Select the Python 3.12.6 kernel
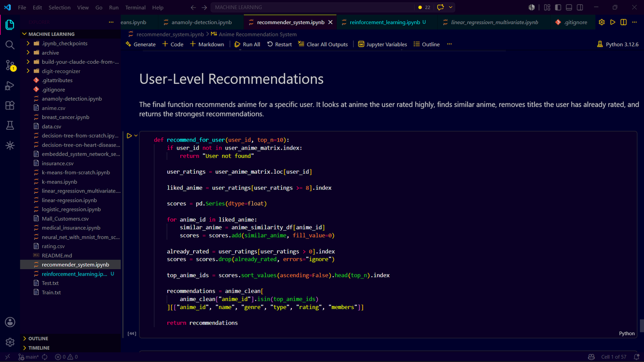Screen dimensions: 644x362 618,44
